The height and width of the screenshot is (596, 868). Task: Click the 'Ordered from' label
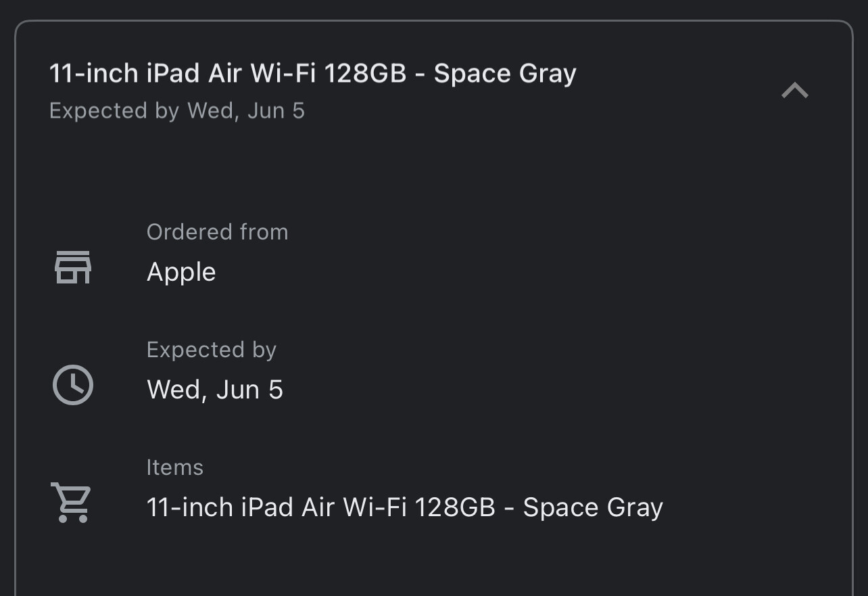(217, 232)
